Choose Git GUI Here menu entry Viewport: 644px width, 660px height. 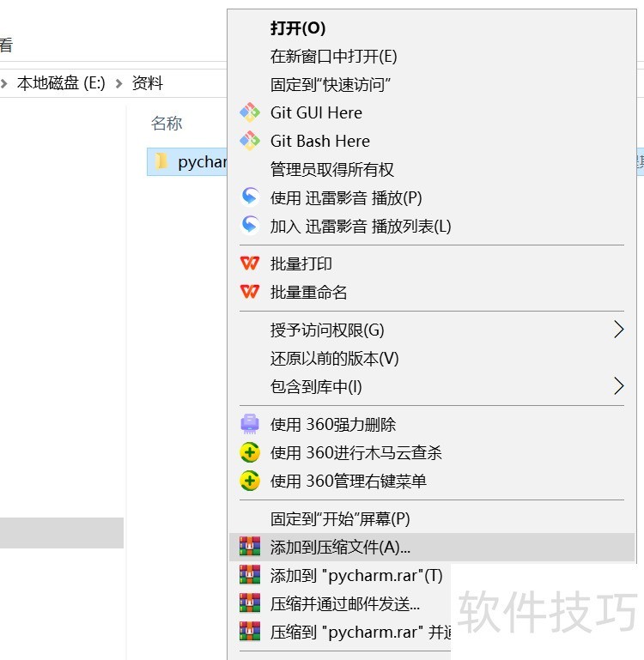pos(432,112)
